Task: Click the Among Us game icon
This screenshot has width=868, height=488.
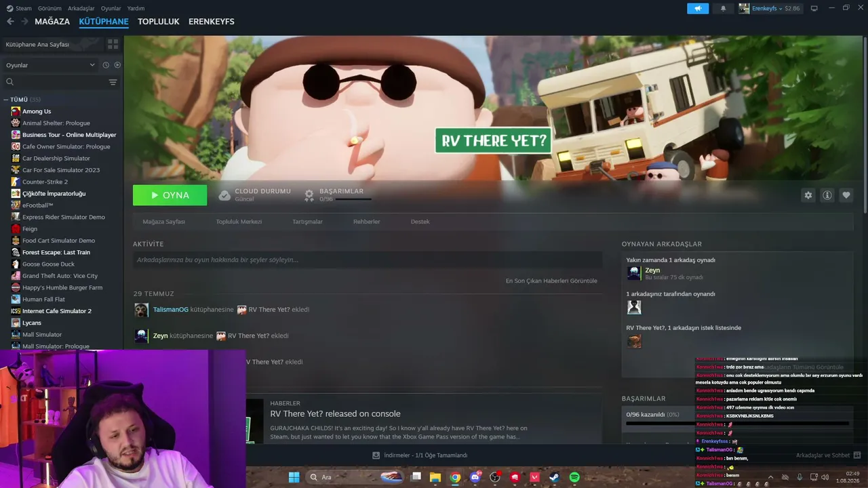Action: 16,111
